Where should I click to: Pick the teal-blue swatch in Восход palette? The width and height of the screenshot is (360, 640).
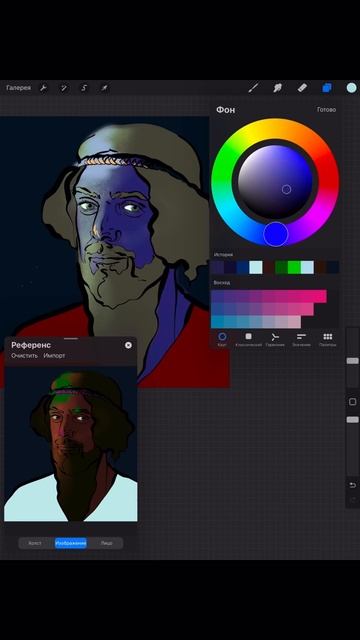(x=217, y=322)
